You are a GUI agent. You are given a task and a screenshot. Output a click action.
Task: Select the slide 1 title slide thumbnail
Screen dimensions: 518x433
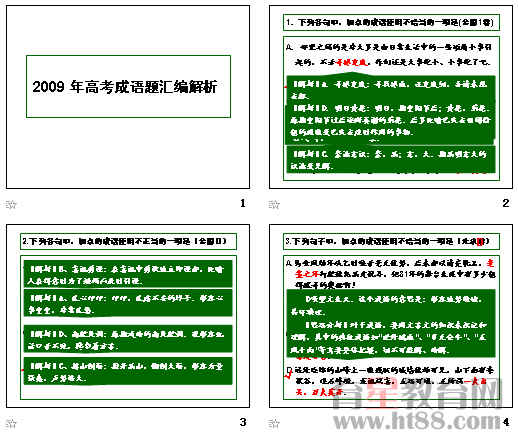[x=128, y=97]
